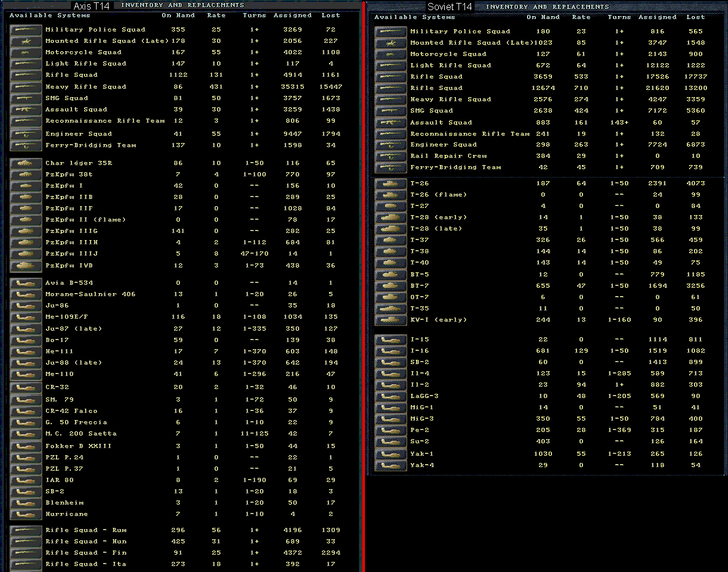This screenshot has height=572, width=728.
Task: Click the '47-170' turns value
Action: click(x=255, y=254)
